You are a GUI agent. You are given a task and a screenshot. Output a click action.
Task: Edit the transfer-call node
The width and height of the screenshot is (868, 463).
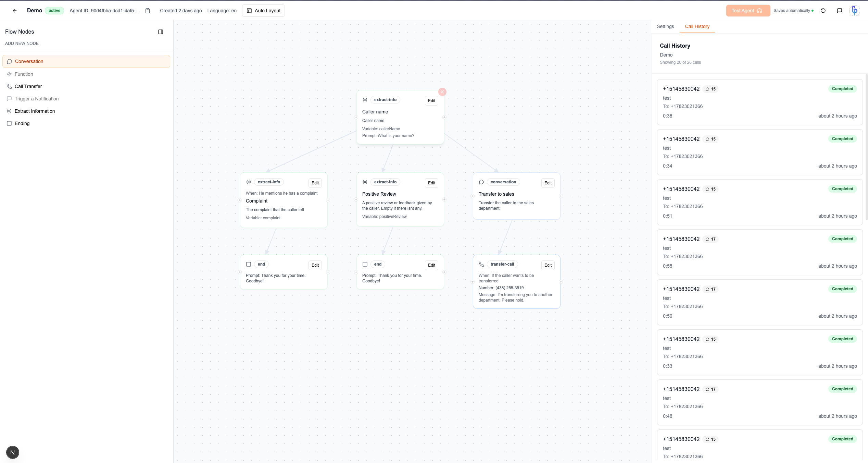pyautogui.click(x=548, y=265)
